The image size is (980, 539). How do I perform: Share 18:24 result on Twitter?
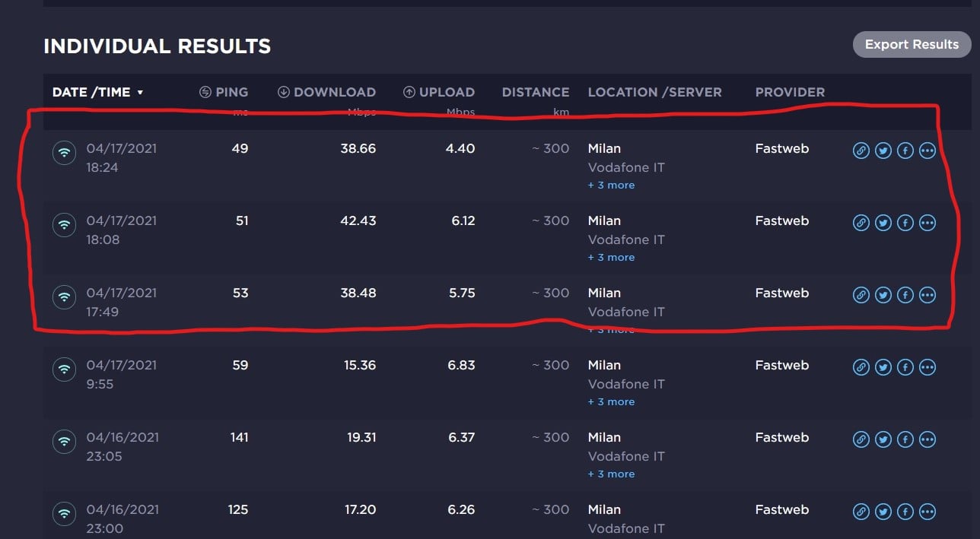[883, 151]
